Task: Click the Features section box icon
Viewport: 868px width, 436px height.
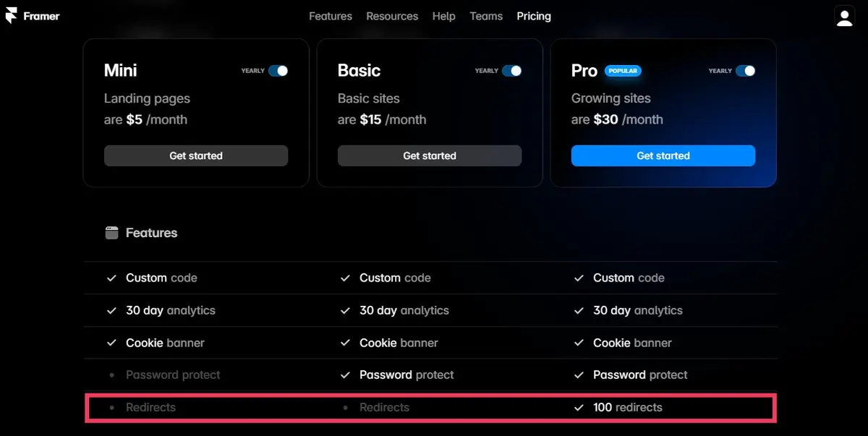Action: click(111, 232)
